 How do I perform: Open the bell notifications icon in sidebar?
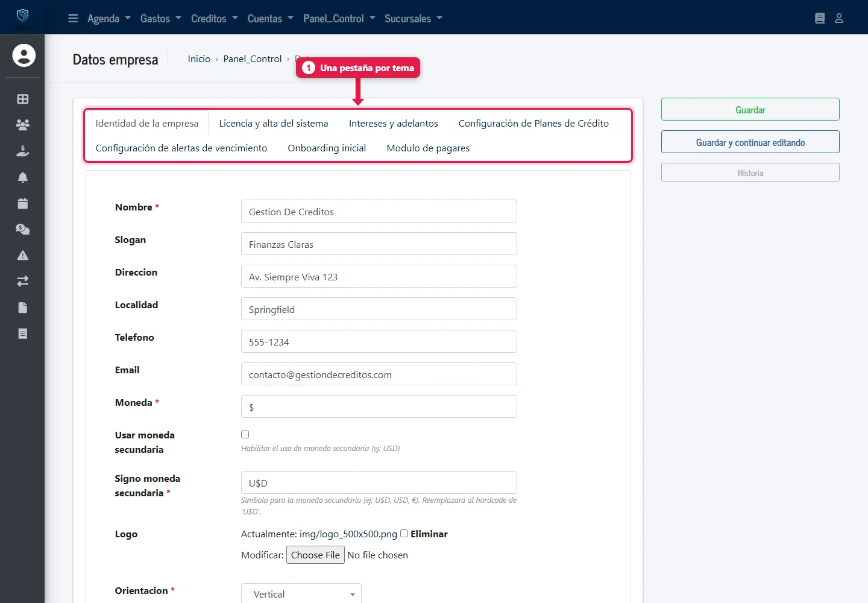click(23, 177)
